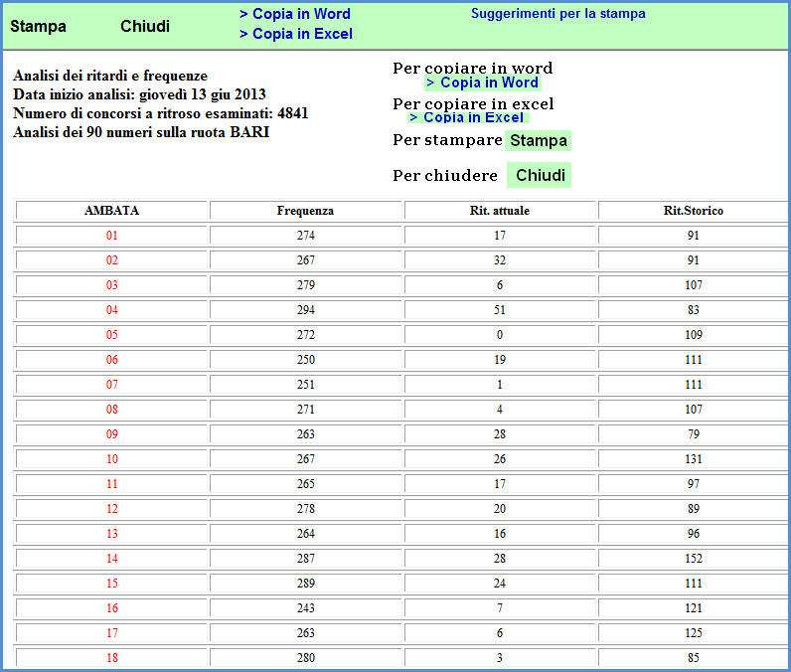The width and height of the screenshot is (791, 672).
Task: Click ambata number 03
Action: click(112, 285)
